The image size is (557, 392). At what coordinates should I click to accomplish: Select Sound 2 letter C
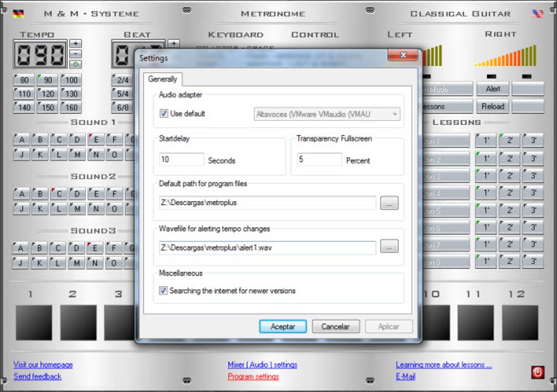coord(58,194)
